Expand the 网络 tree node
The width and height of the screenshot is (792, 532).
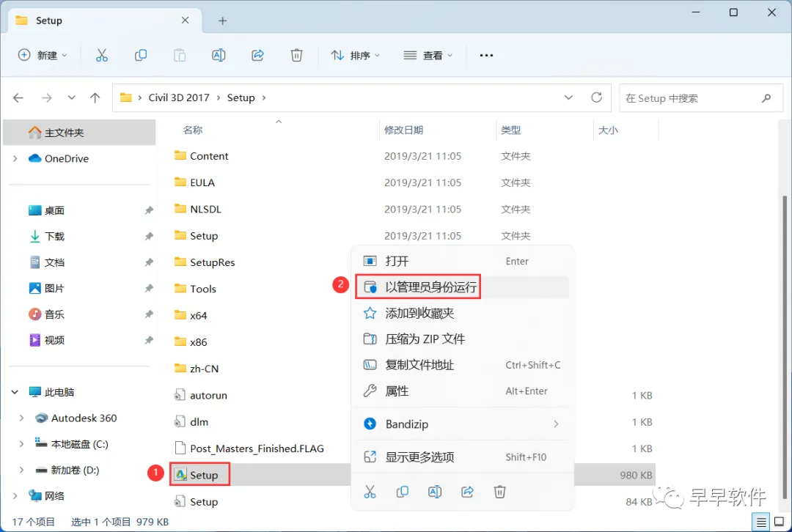[x=15, y=495]
